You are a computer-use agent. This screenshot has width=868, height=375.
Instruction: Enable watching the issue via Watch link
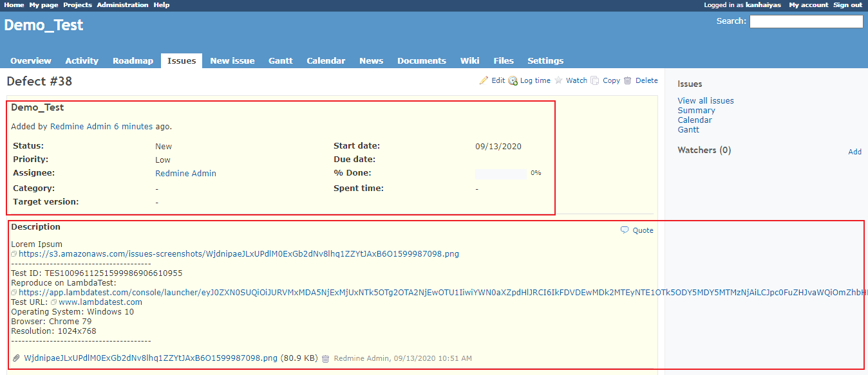click(576, 80)
